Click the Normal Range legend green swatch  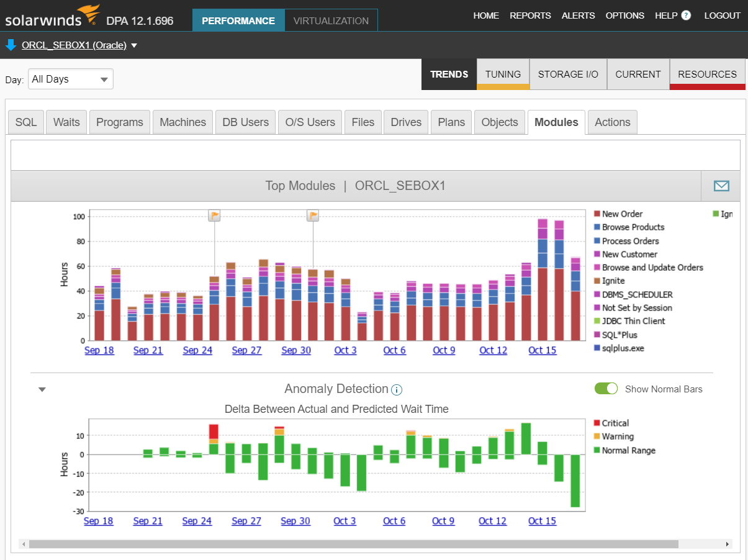point(597,450)
